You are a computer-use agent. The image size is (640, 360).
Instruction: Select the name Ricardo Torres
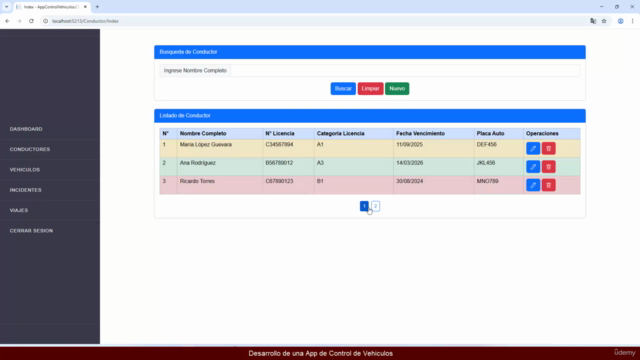pos(197,181)
